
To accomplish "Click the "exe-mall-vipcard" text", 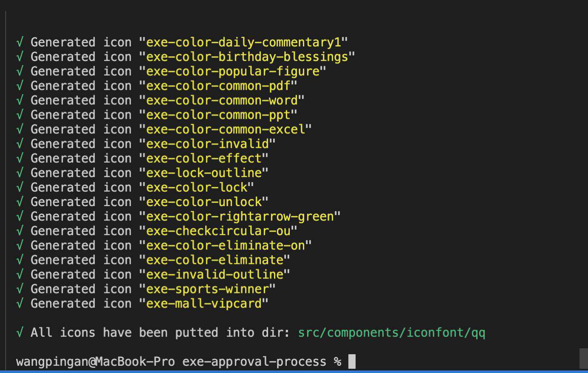I will pyautogui.click(x=204, y=303).
